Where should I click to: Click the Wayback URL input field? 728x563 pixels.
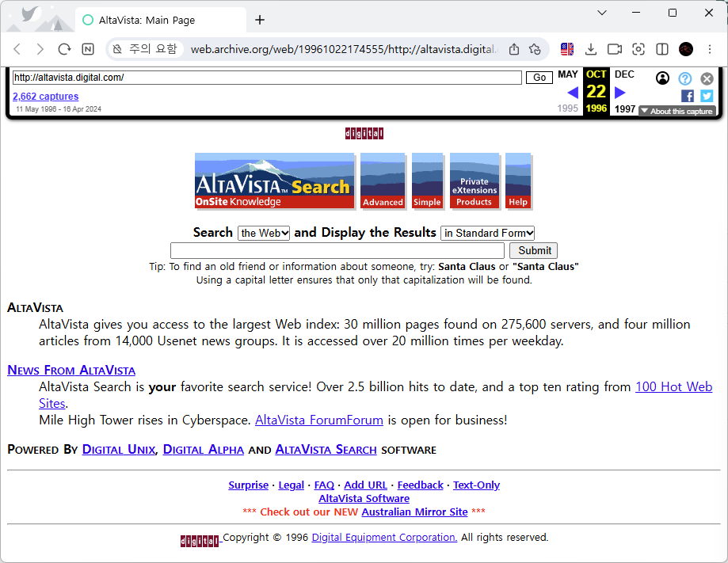click(x=267, y=78)
